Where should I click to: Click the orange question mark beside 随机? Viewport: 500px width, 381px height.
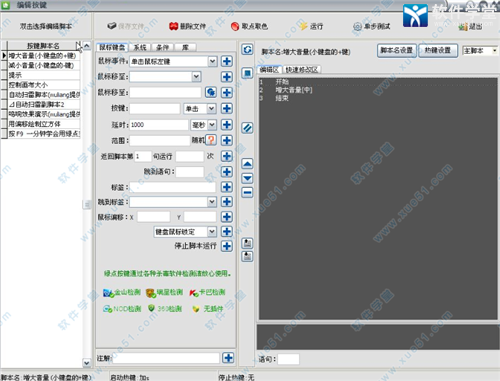point(211,140)
